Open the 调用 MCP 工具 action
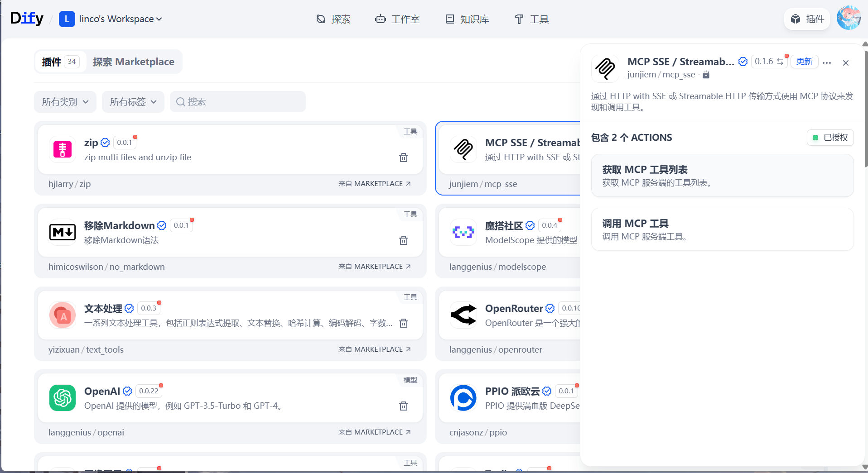The height and width of the screenshot is (473, 868). 723,229
